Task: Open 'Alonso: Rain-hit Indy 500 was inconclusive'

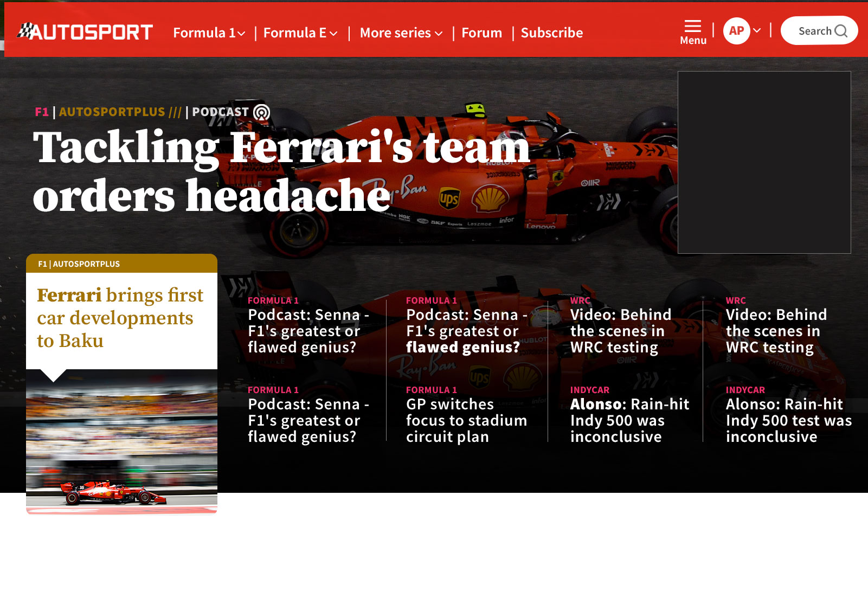Action: [629, 420]
